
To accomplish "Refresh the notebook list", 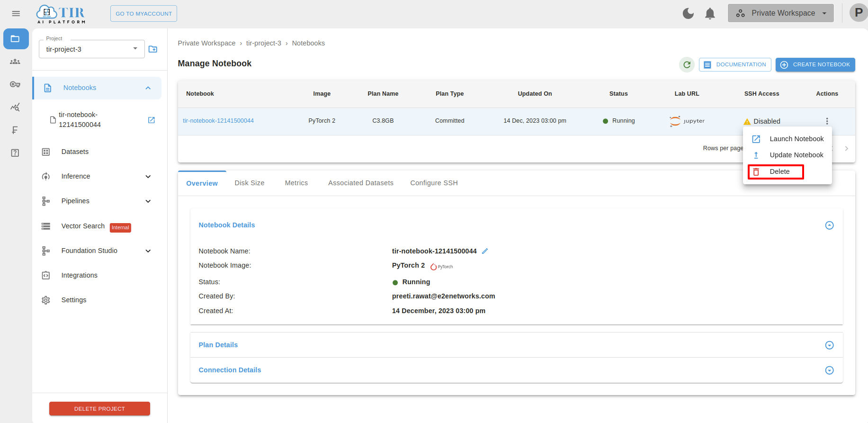I will pyautogui.click(x=687, y=64).
